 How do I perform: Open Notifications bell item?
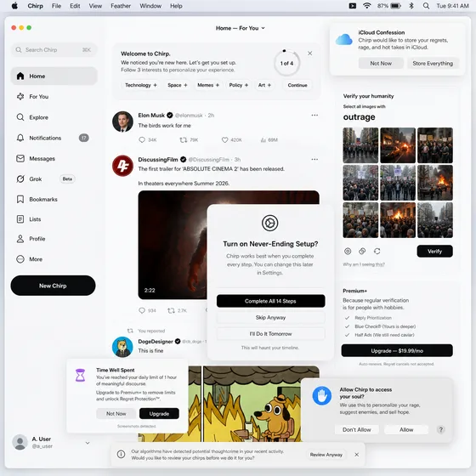pos(52,138)
